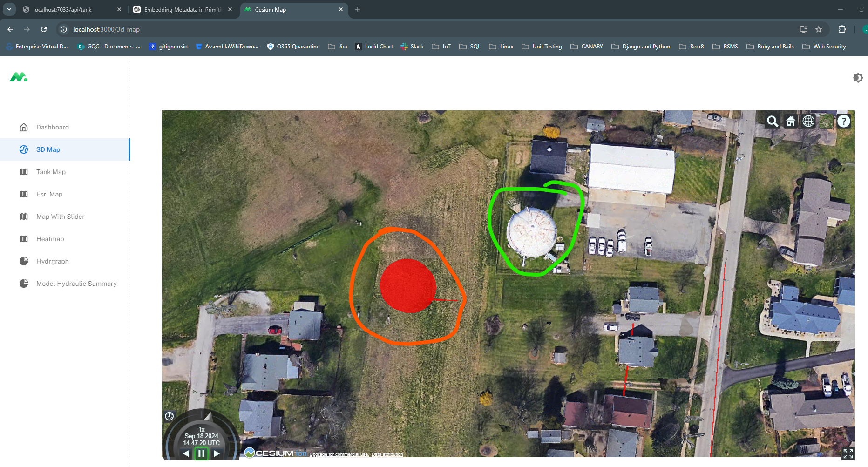This screenshot has height=467, width=868.
Task: Reload the current page
Action: (x=44, y=29)
